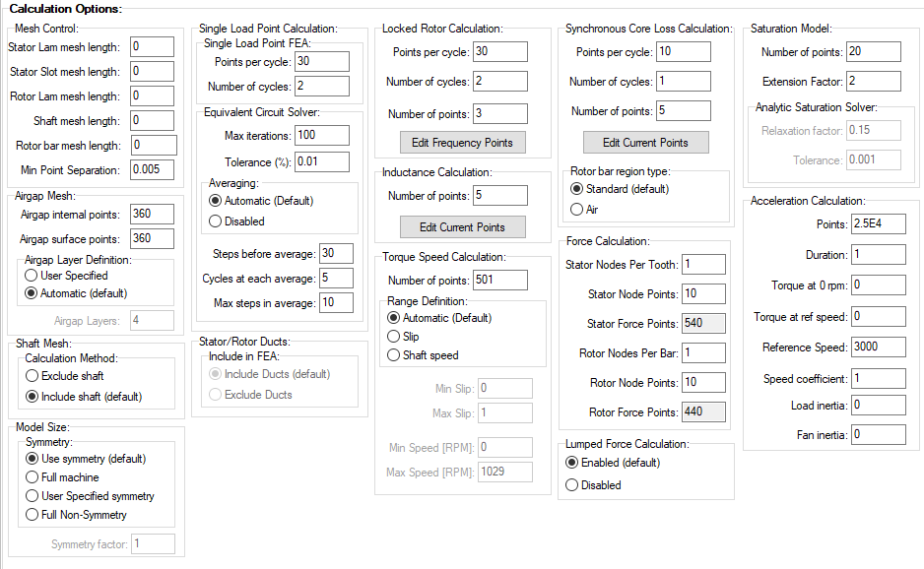Screen dimensions: 924x569
Task: Choose Full Non-Symmetry model size
Action: point(33,515)
